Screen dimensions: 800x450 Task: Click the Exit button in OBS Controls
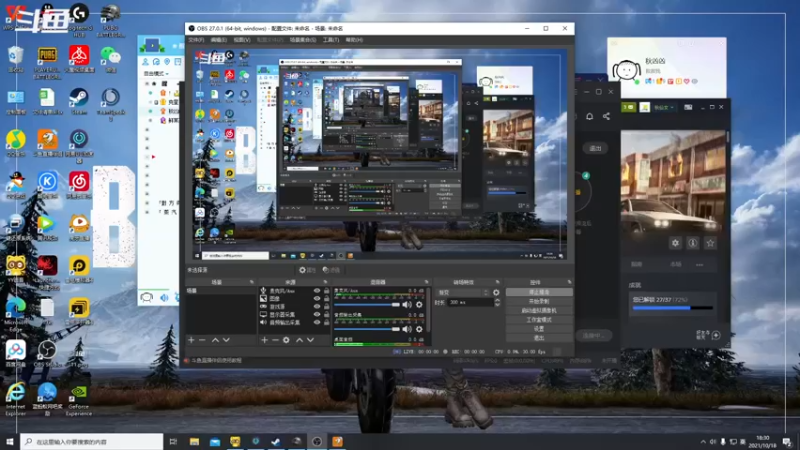(539, 338)
